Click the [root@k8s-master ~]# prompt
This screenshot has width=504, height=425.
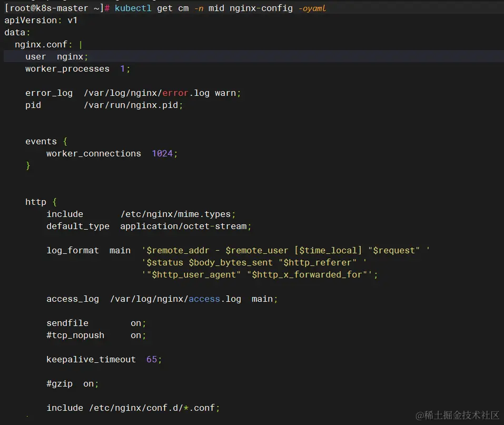[x=57, y=8]
